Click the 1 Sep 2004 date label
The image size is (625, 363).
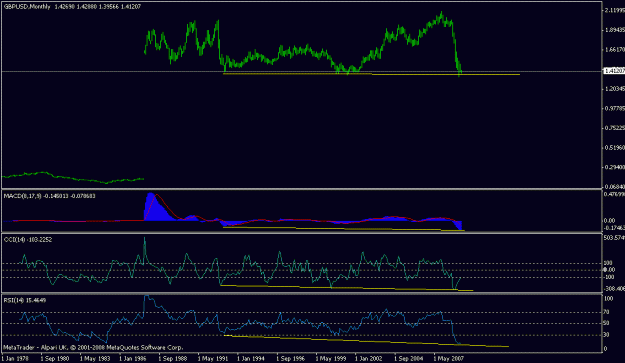tap(409, 358)
